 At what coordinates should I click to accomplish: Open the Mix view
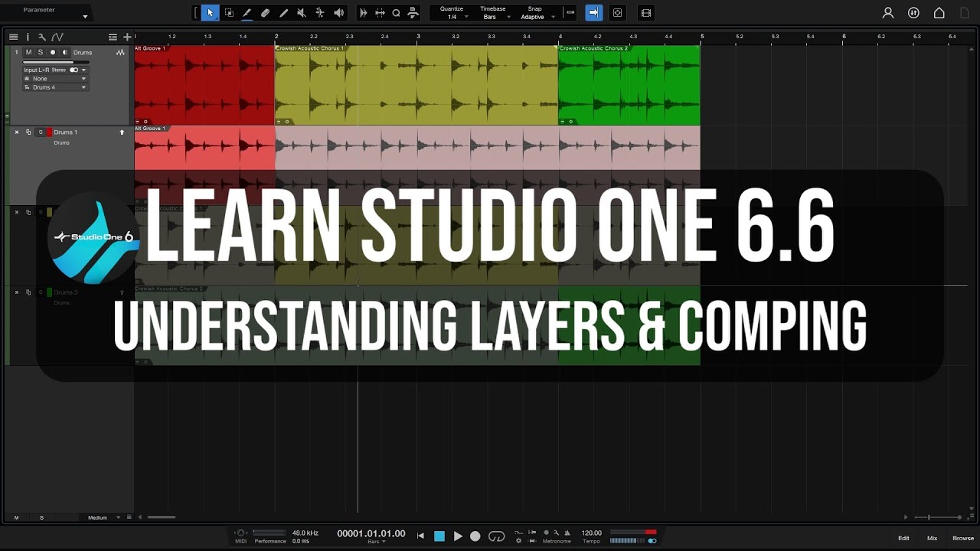pyautogui.click(x=932, y=538)
